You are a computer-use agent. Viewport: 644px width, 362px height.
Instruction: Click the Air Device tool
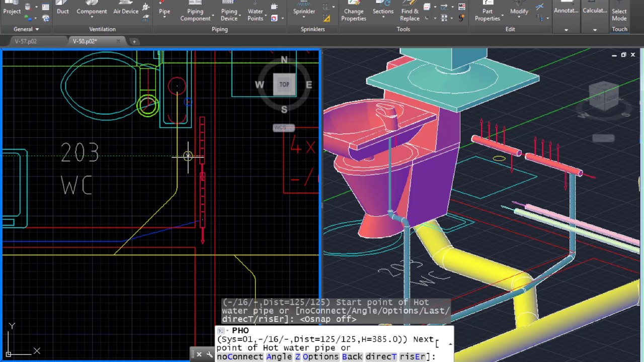pyautogui.click(x=126, y=11)
